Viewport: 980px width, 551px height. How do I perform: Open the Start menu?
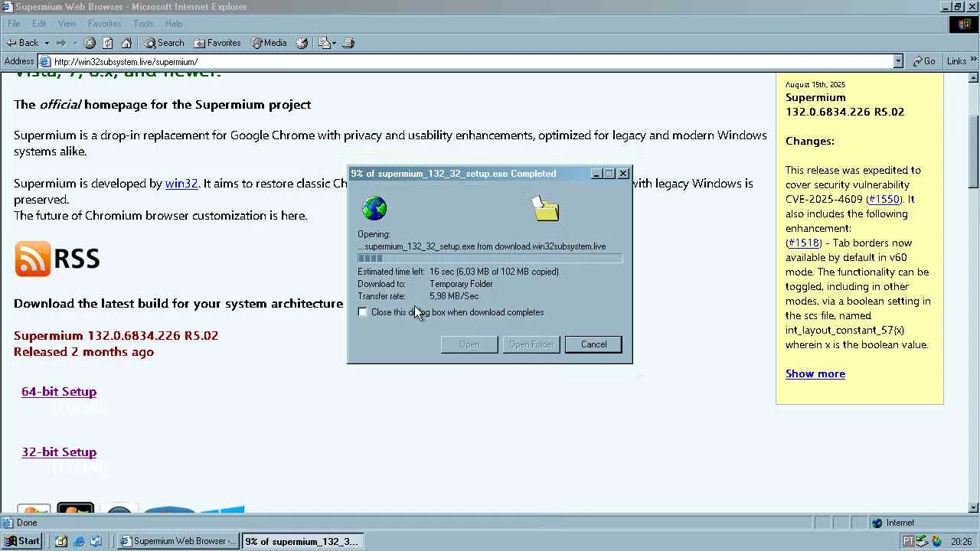pyautogui.click(x=22, y=541)
